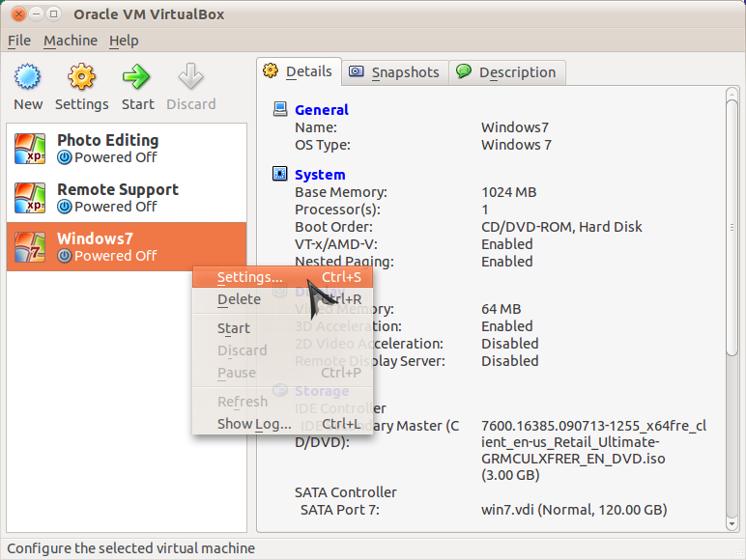
Task: Click the VT-x/AMD-V: label
Action: click(336, 244)
